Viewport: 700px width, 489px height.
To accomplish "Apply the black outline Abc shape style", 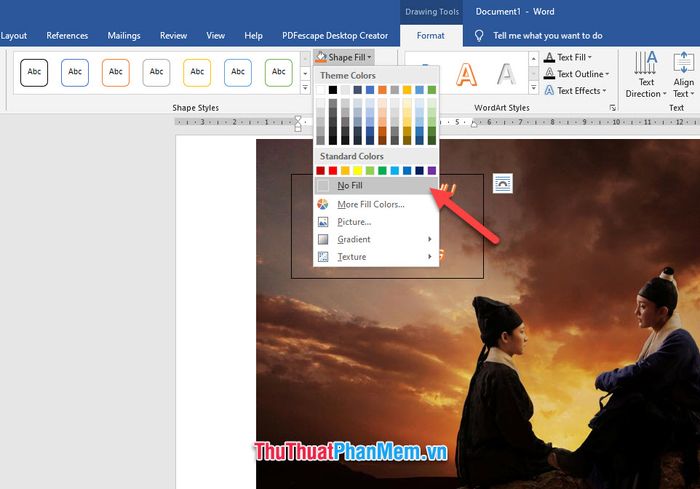I will [x=34, y=72].
